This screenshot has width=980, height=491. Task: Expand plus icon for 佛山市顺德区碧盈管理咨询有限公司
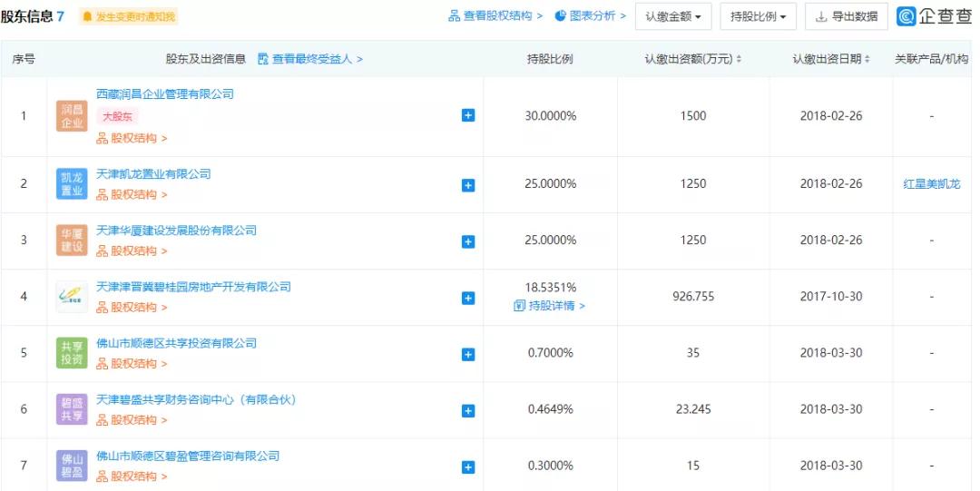[468, 466]
